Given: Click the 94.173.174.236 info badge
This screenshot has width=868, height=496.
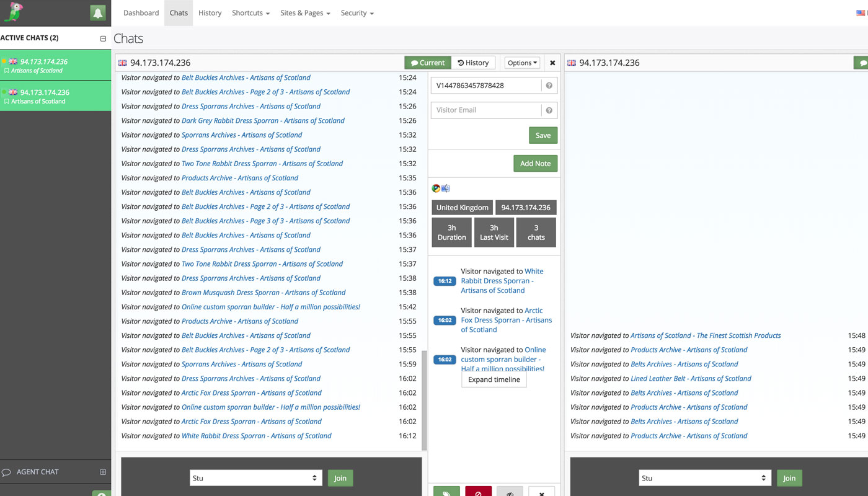Looking at the screenshot, I should point(526,208).
